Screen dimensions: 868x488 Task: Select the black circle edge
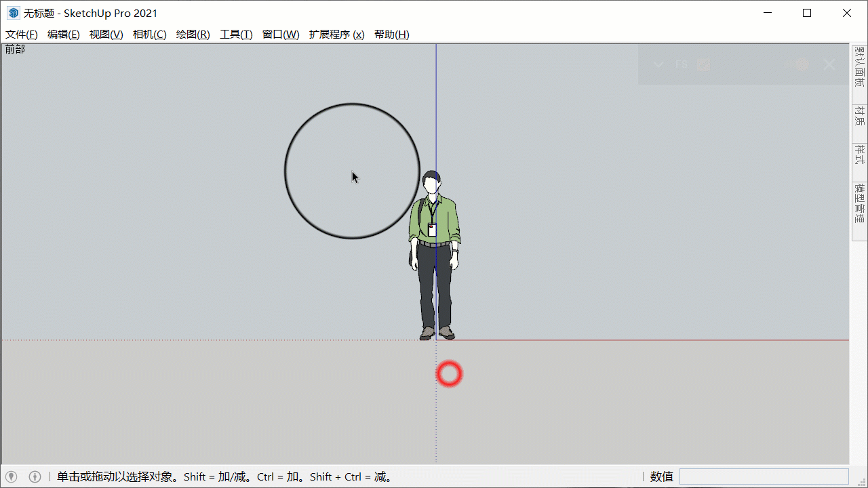(x=285, y=171)
